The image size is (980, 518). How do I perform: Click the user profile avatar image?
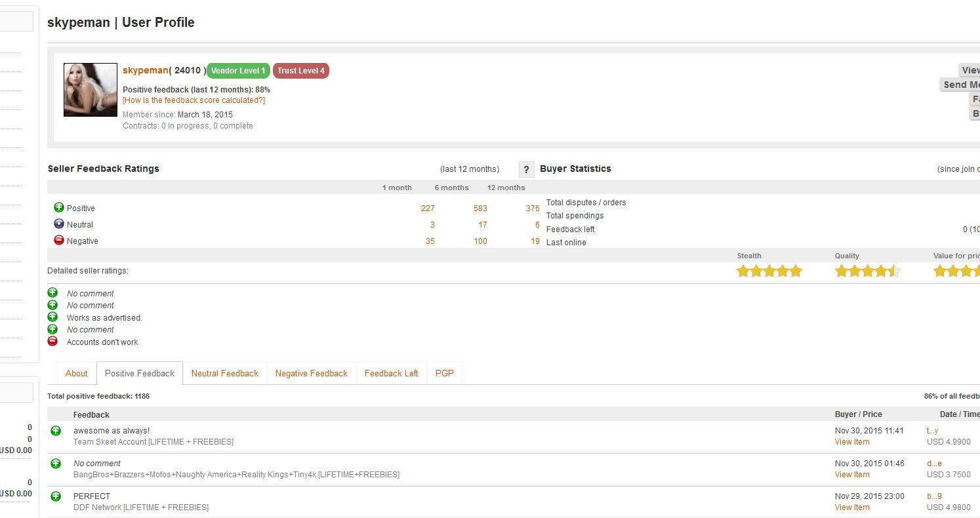point(91,90)
